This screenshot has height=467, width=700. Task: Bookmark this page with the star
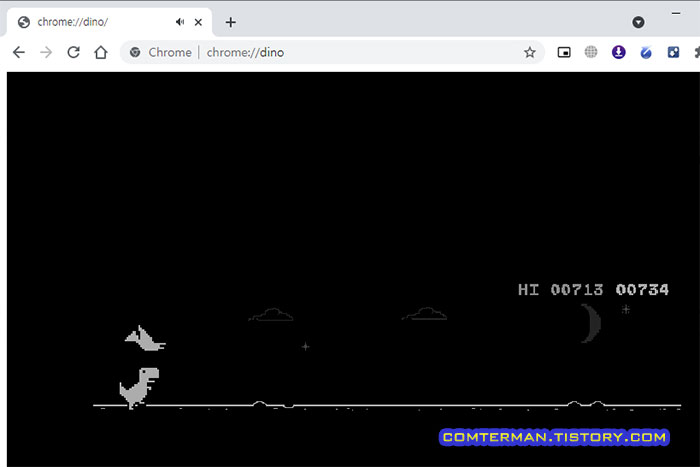coord(529,52)
